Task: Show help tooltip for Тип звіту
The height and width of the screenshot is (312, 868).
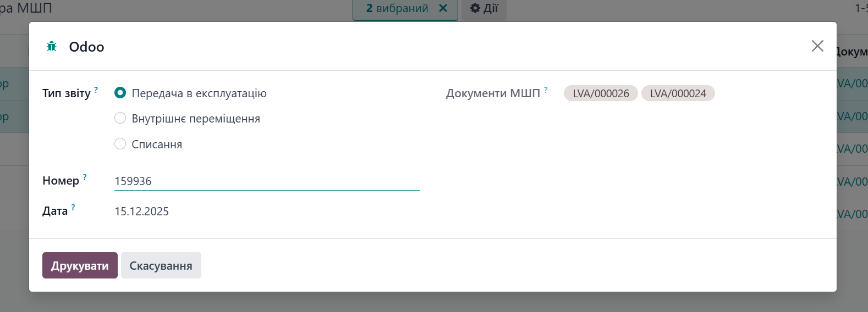Action: point(96,89)
